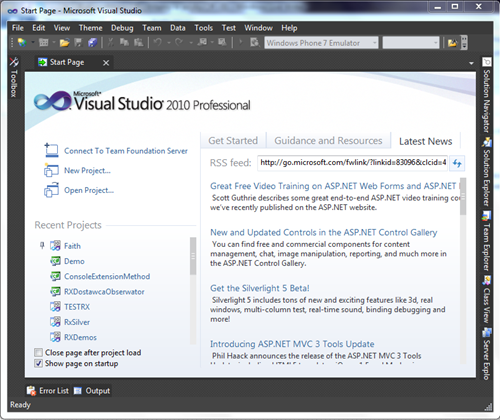
Task: Click Connect To Team Foundation Server link
Action: (126, 151)
